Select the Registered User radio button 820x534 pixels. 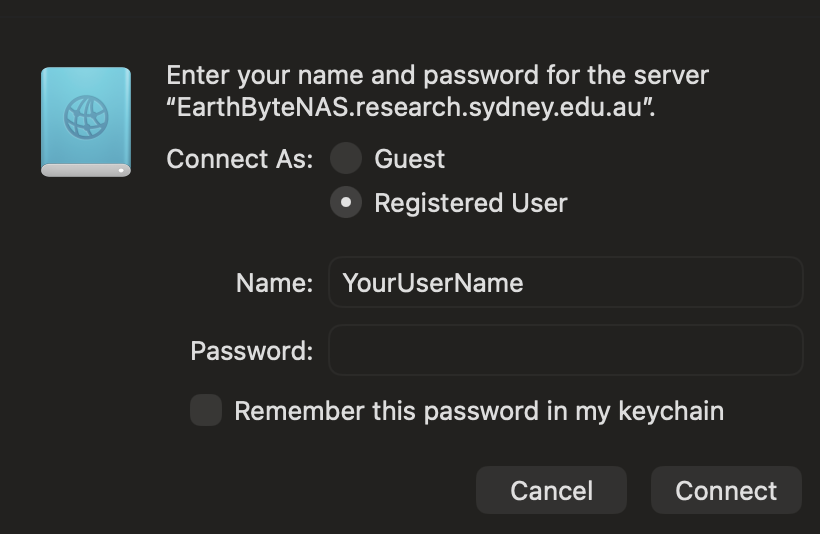point(346,203)
